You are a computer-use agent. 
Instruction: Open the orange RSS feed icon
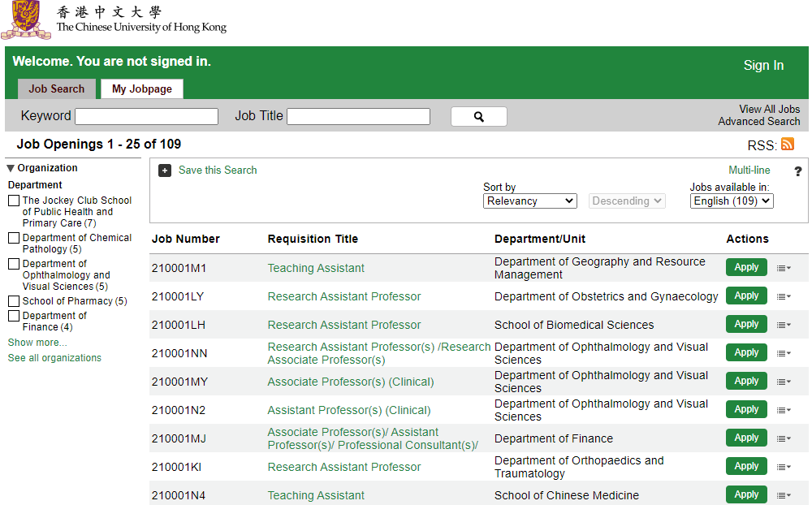[787, 144]
